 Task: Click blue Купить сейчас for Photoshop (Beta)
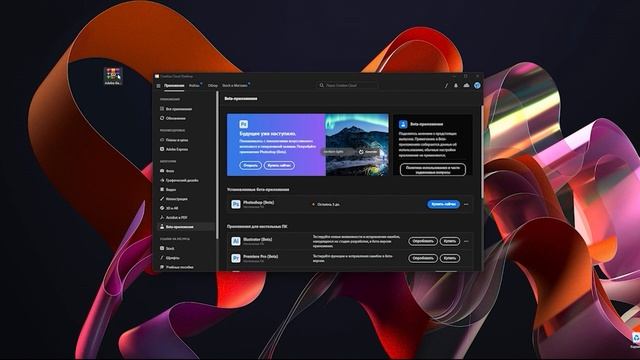click(443, 204)
